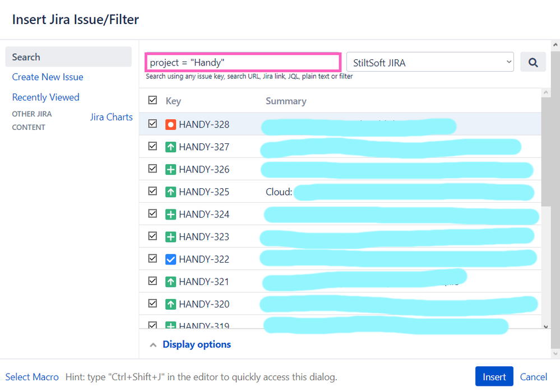Switch to Recently Viewed issues
This screenshot has height=392, width=560.
click(x=46, y=97)
